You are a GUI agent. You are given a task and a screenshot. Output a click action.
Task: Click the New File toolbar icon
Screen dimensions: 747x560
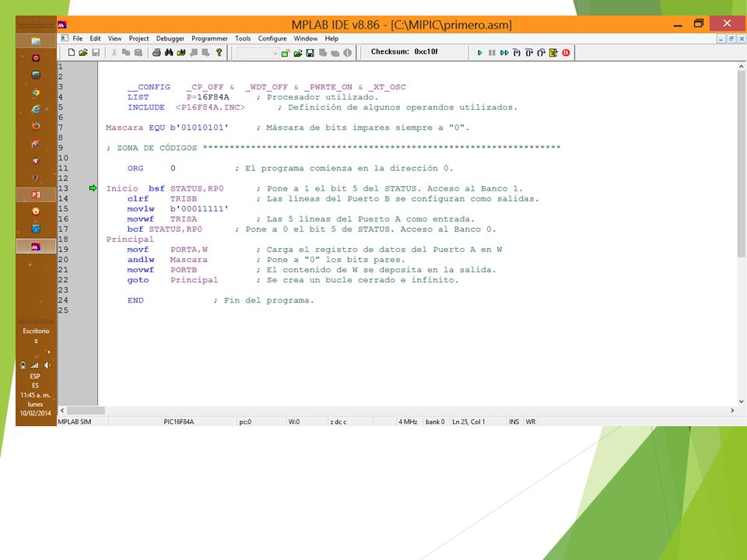click(72, 52)
